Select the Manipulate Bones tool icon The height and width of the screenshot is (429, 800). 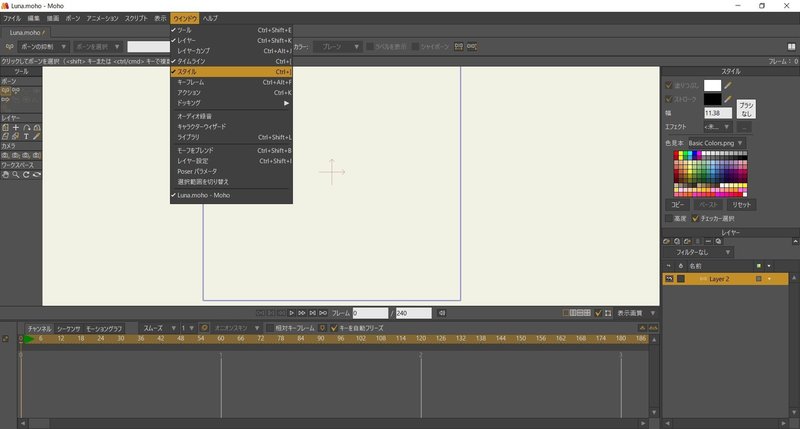click(16, 90)
